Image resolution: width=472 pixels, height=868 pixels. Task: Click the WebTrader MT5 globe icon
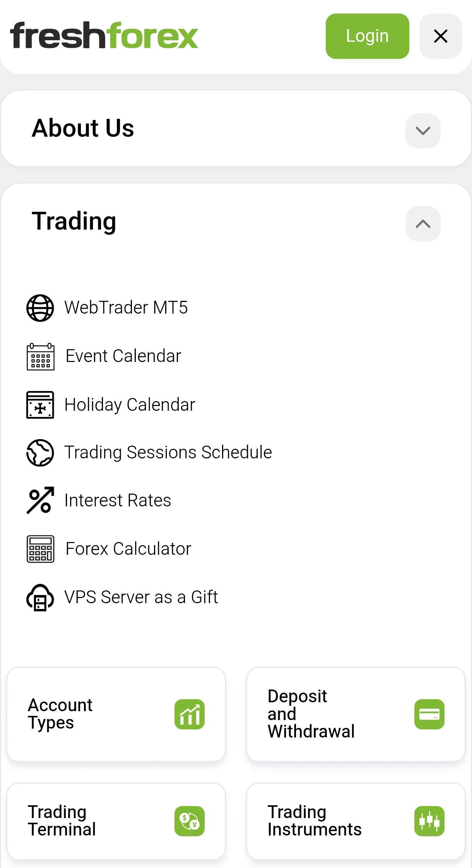click(40, 308)
